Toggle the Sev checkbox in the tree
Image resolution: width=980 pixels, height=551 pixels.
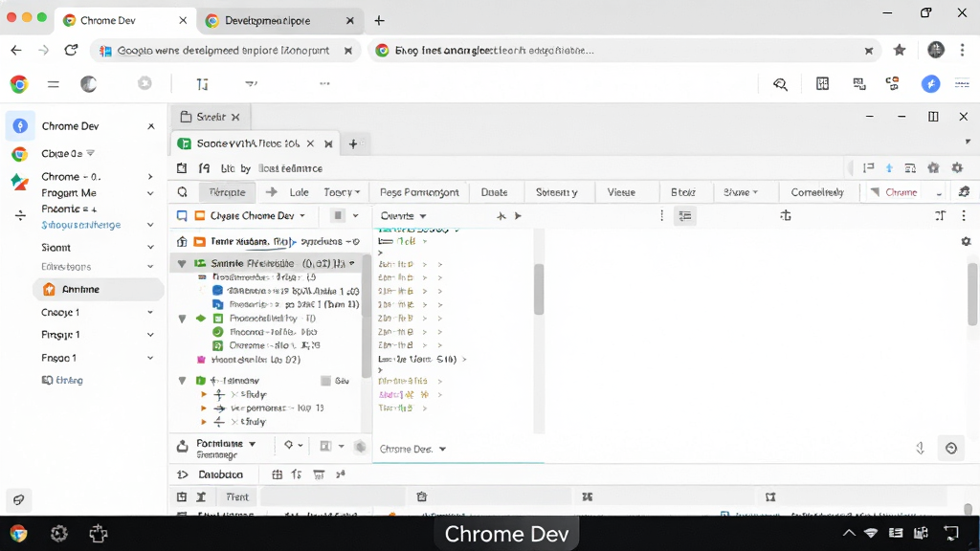point(325,381)
